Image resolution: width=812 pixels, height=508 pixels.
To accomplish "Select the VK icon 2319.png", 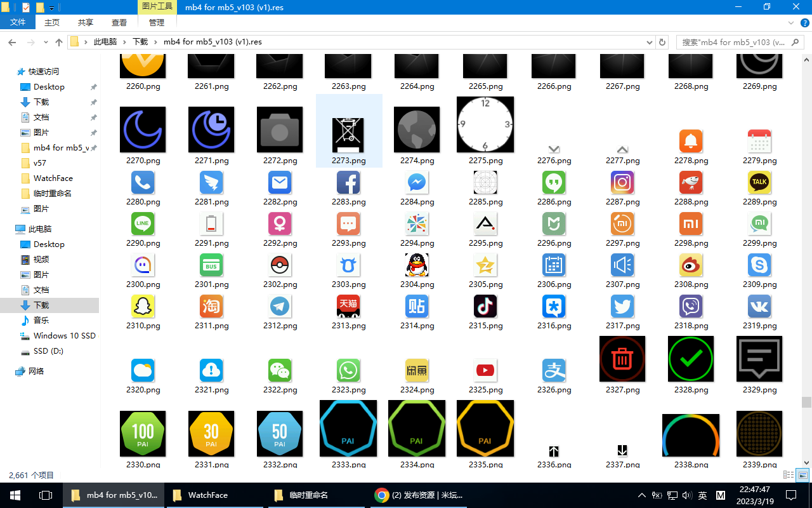I will pos(759,306).
